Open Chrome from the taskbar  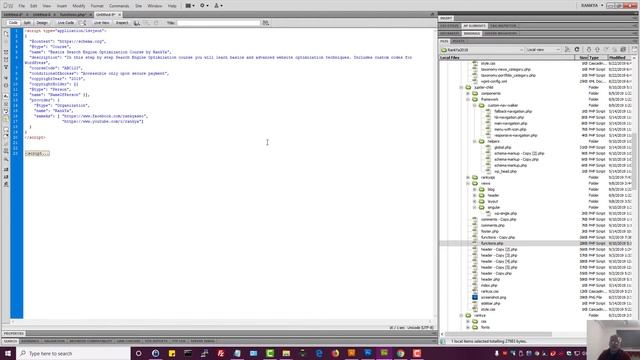coord(400,353)
